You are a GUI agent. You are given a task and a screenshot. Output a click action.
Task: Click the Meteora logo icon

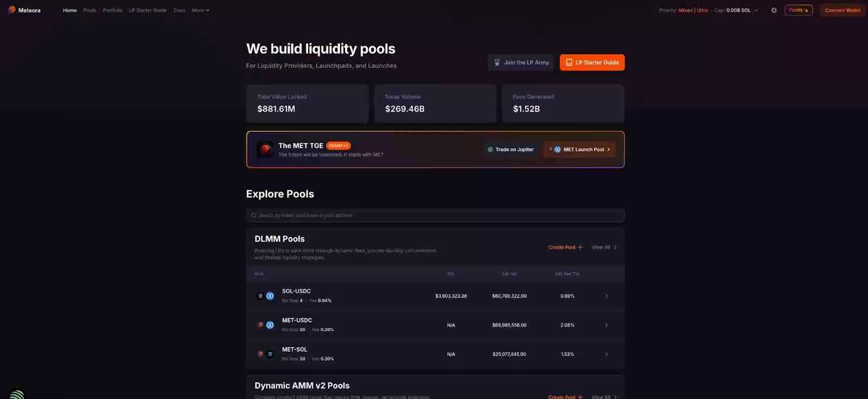coord(11,10)
